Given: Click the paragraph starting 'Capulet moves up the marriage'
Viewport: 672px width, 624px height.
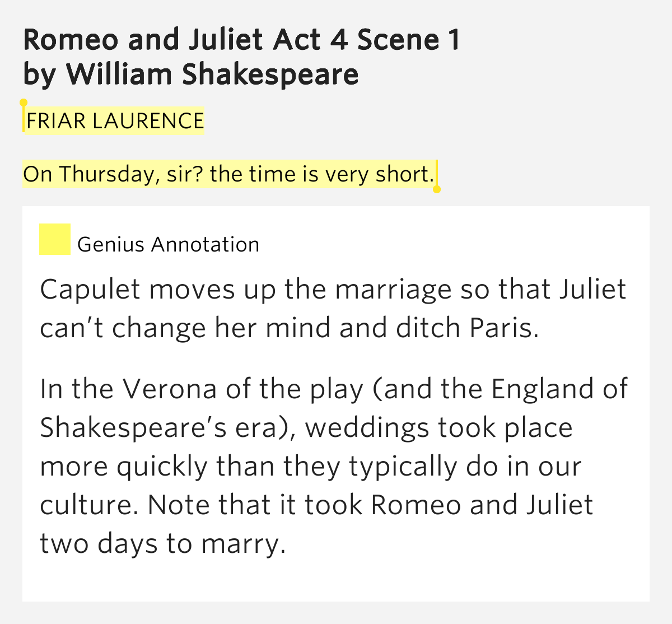Looking at the screenshot, I should pyautogui.click(x=333, y=309).
